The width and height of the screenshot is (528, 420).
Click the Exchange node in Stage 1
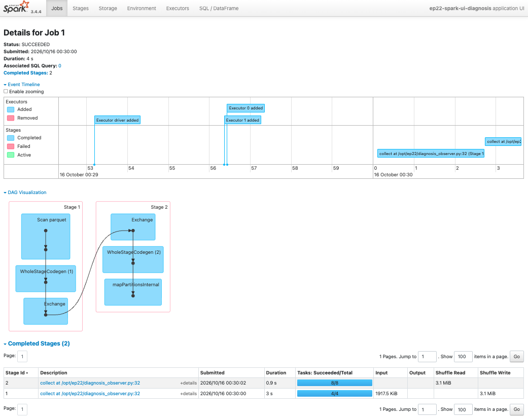46,312
